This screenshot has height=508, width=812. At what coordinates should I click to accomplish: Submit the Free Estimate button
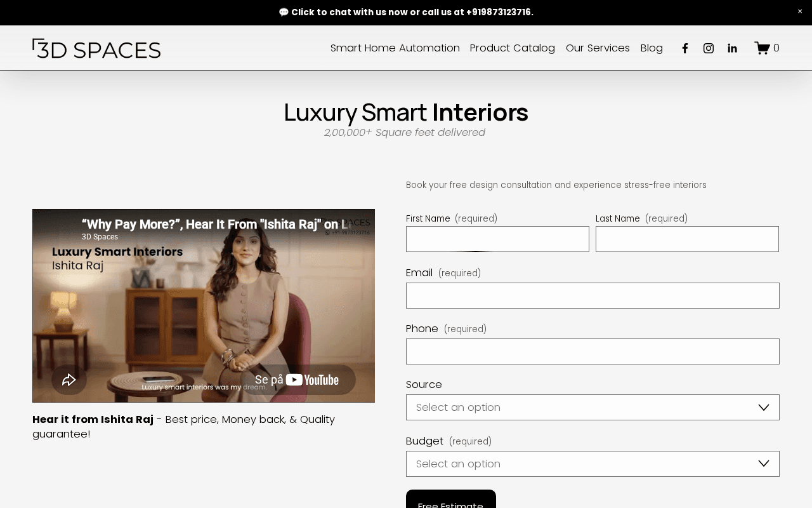tap(451, 499)
